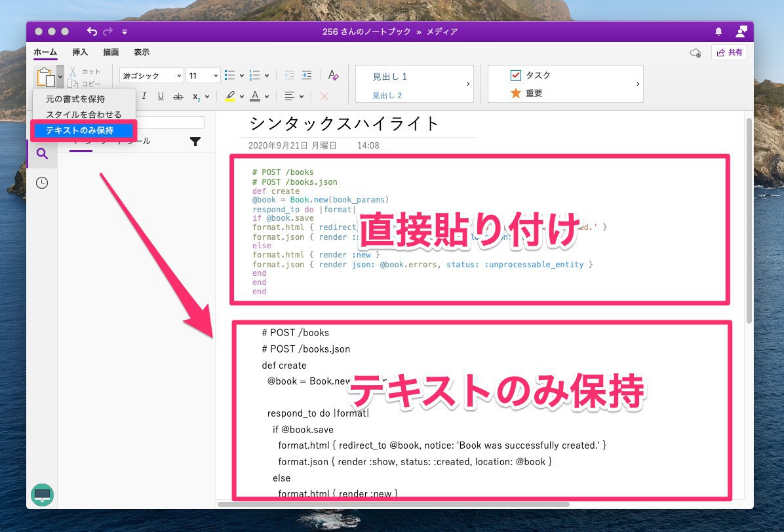Click the メディア section name in title bar
This screenshot has height=532, width=784.
[x=442, y=31]
